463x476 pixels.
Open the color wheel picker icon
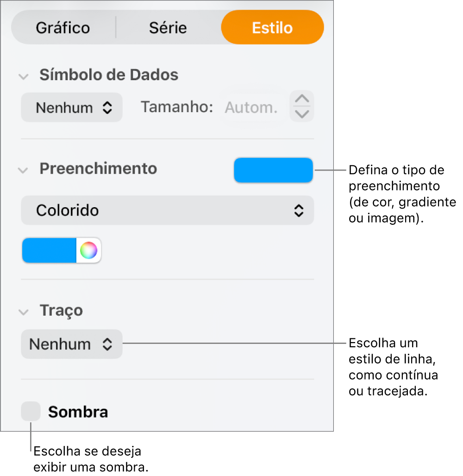(88, 250)
